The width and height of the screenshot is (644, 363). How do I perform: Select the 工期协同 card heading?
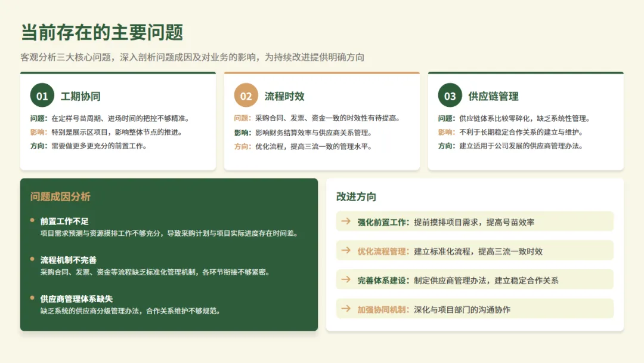click(x=80, y=96)
